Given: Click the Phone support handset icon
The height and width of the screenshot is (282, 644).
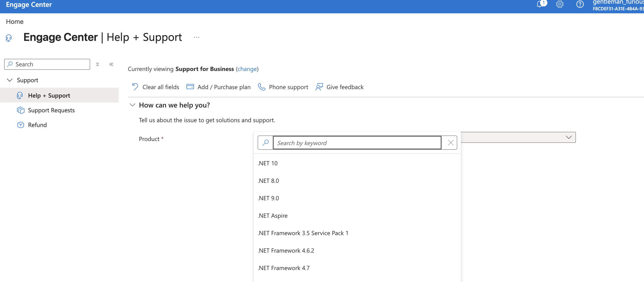Looking at the screenshot, I should tap(262, 87).
